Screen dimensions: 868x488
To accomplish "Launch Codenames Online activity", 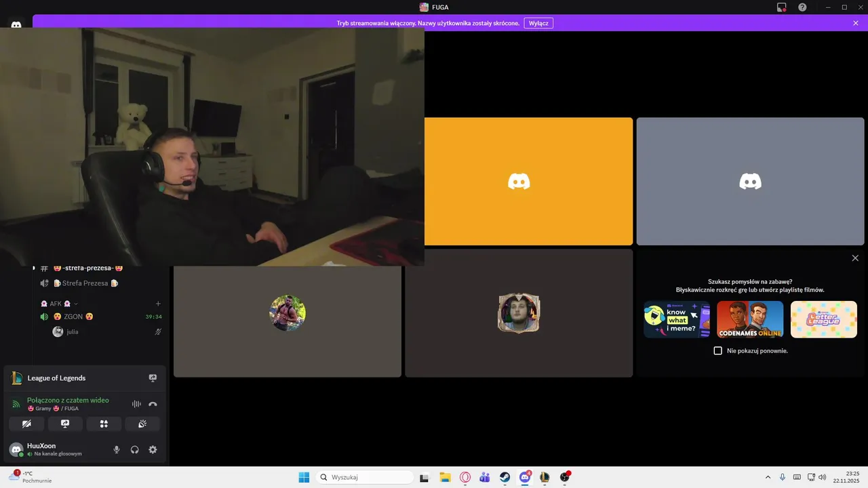I will pyautogui.click(x=750, y=319).
